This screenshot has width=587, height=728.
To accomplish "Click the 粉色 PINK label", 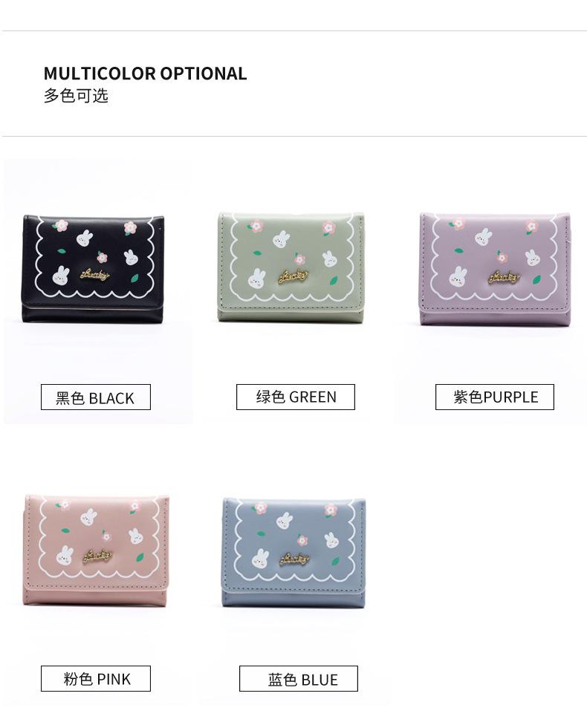I will point(96,679).
